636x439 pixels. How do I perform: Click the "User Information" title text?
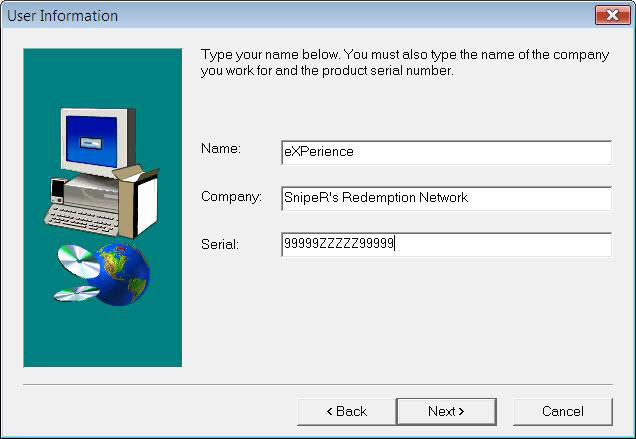point(62,16)
